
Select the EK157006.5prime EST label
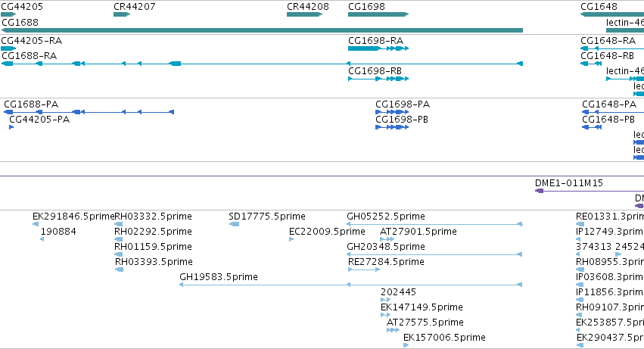pyautogui.click(x=444, y=338)
